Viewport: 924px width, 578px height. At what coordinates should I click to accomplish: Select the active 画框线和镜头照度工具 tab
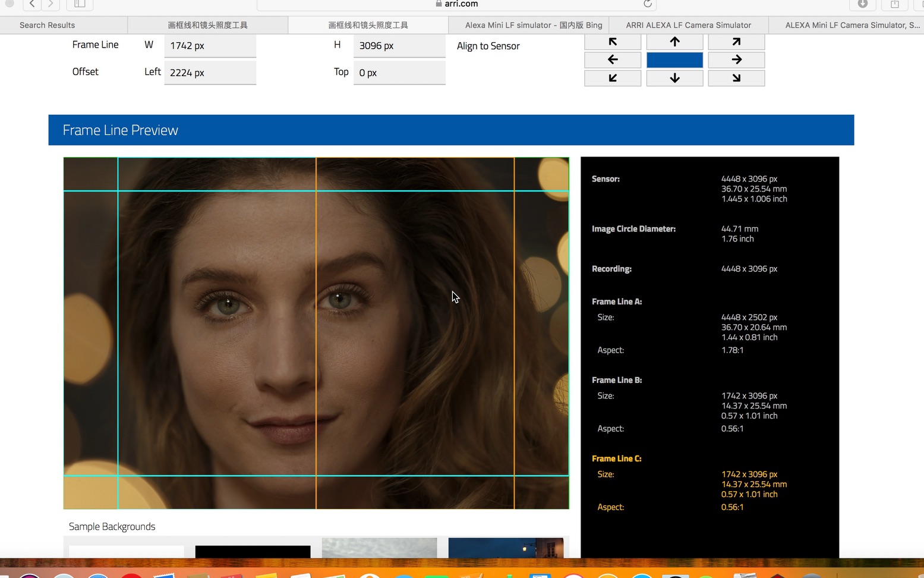click(x=368, y=25)
